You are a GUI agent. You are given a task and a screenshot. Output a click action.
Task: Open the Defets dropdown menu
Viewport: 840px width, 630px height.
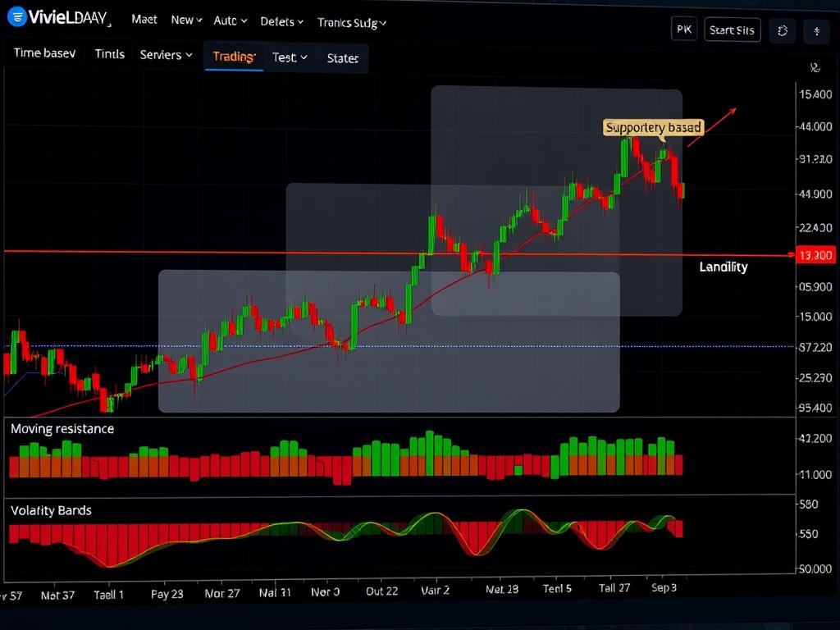point(281,22)
